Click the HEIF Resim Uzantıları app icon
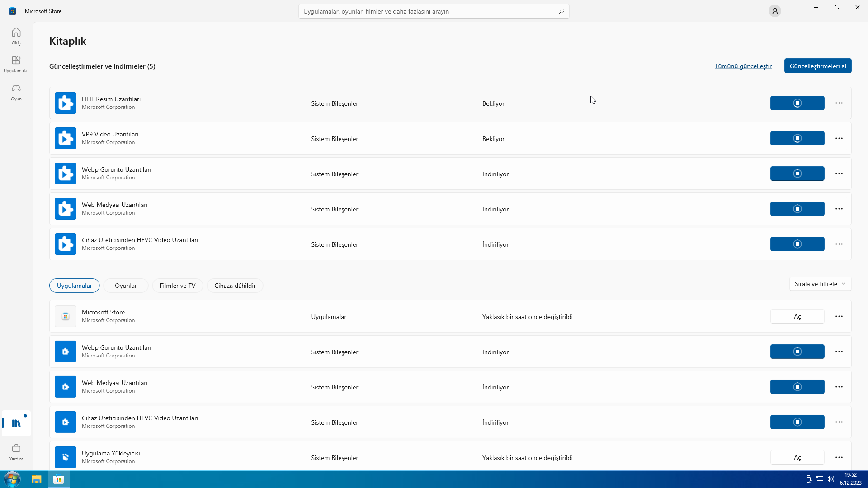The height and width of the screenshot is (488, 868). tap(66, 103)
